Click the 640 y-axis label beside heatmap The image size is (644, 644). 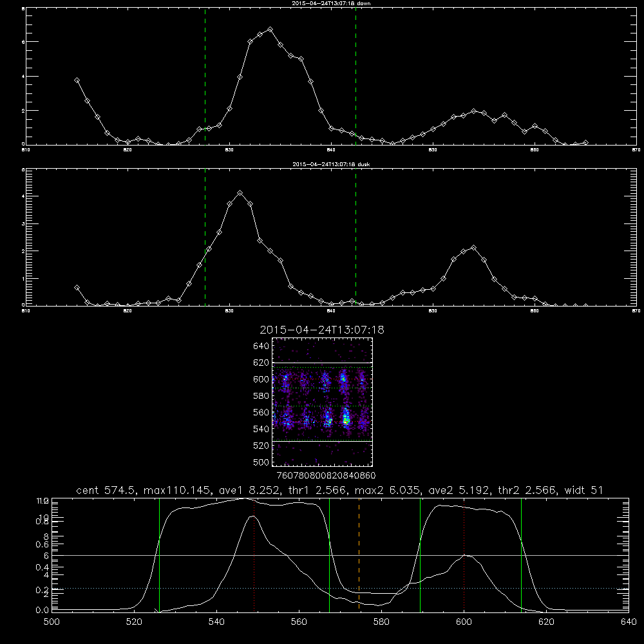pos(261,346)
